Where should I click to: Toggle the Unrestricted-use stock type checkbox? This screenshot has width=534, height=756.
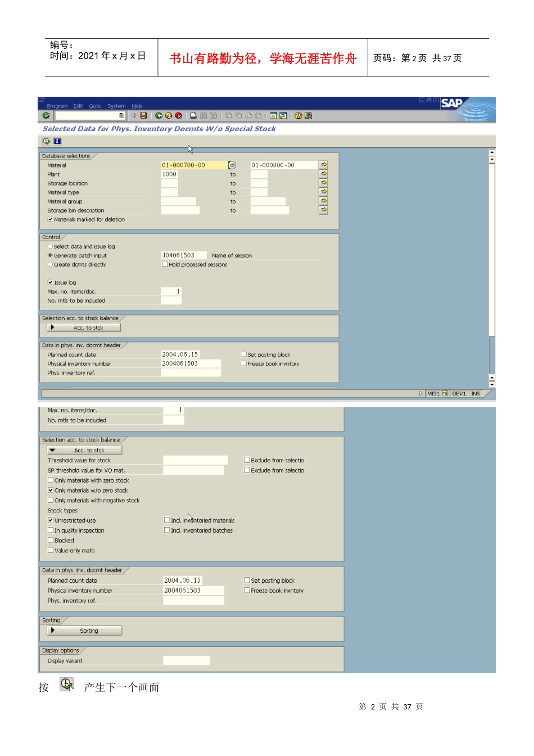click(51, 520)
